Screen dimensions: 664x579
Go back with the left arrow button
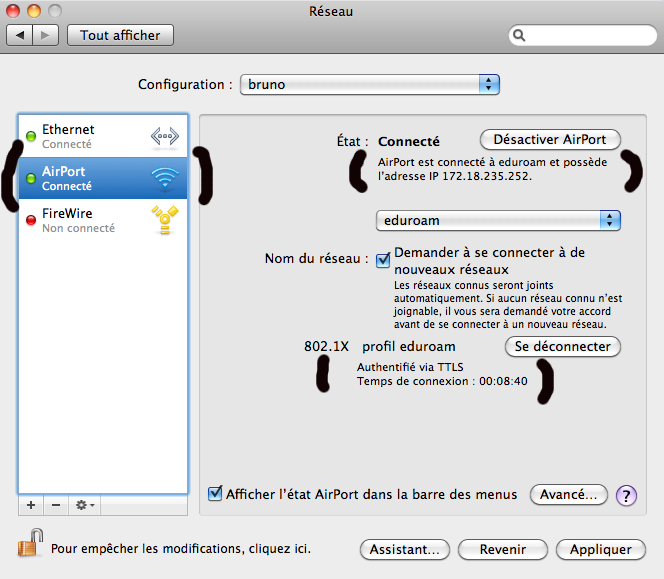pos(20,35)
